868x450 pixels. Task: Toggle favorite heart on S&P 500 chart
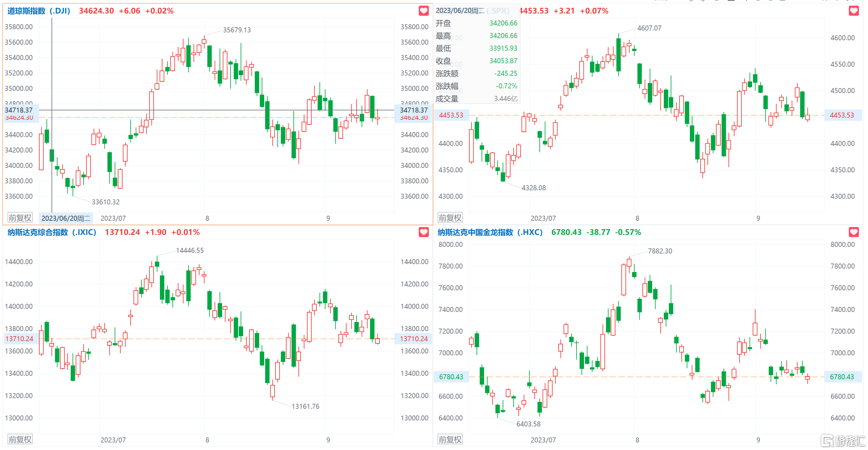tap(854, 11)
